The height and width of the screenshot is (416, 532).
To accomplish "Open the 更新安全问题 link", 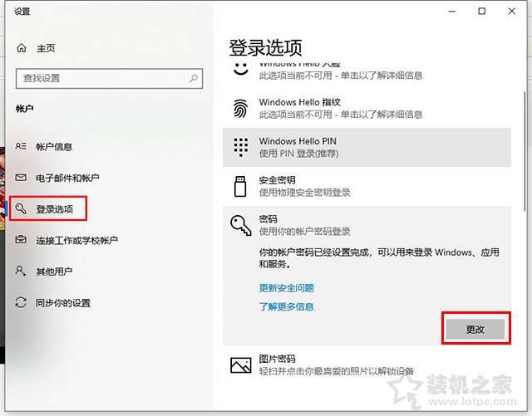I will [x=286, y=288].
